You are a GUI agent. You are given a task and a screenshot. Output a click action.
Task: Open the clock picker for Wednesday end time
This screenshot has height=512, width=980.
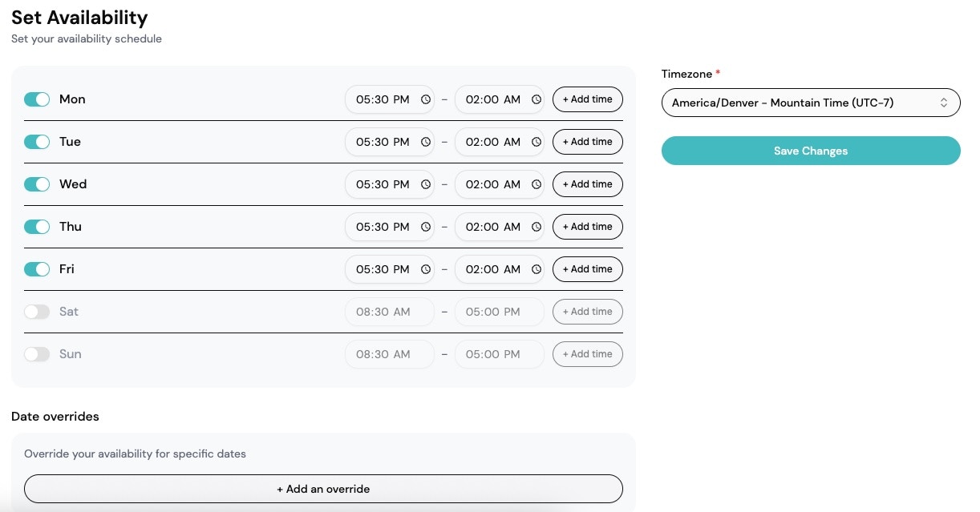tap(535, 184)
